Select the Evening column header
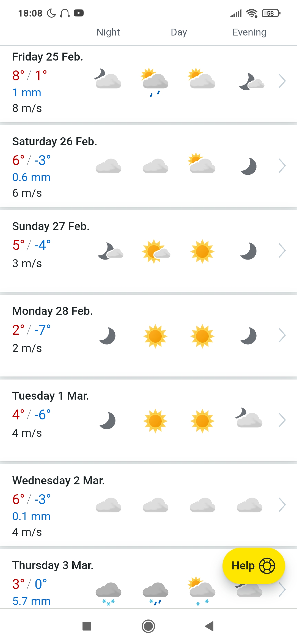 point(249,32)
